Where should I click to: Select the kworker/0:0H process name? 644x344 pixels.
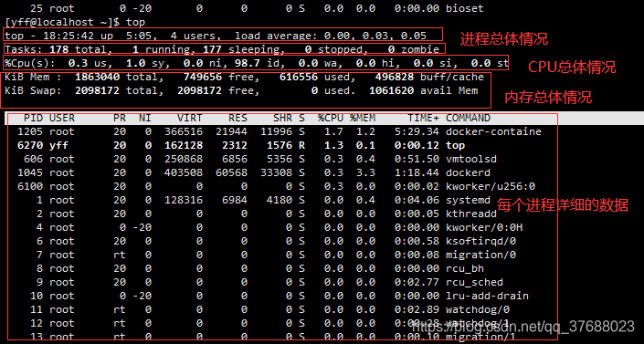(484, 227)
